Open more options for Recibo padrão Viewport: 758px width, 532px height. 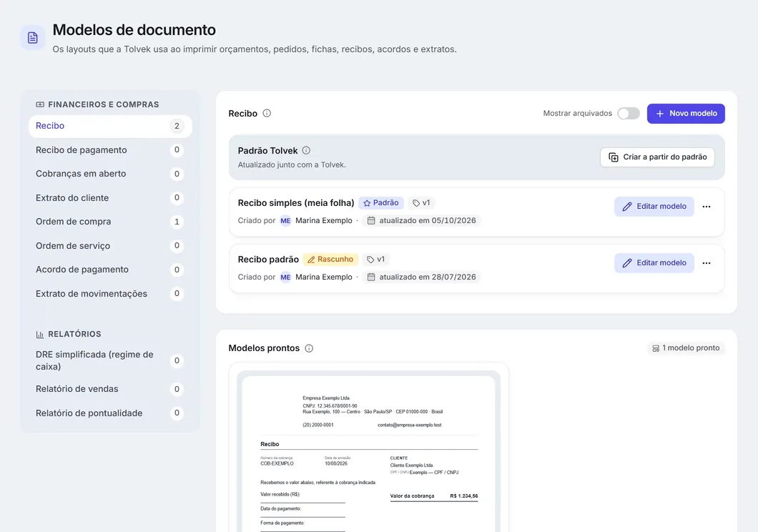707,263
